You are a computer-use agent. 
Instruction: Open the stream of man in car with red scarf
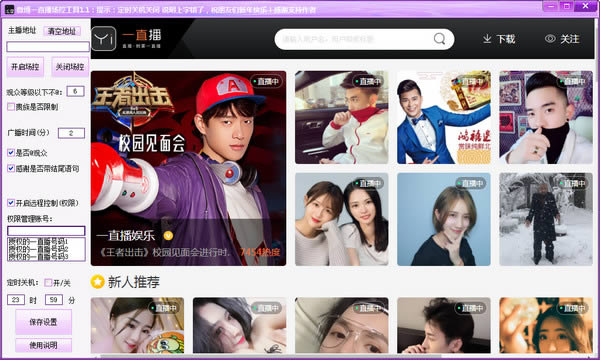(341, 117)
